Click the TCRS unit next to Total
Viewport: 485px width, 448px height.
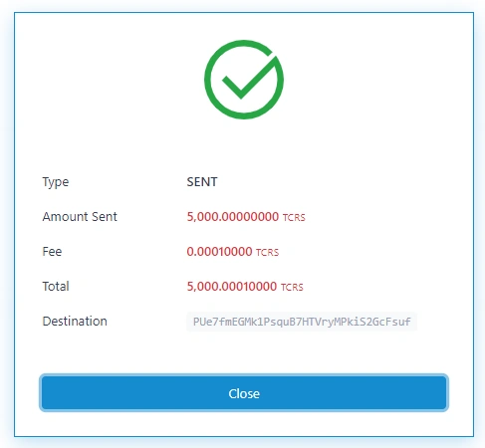(292, 288)
